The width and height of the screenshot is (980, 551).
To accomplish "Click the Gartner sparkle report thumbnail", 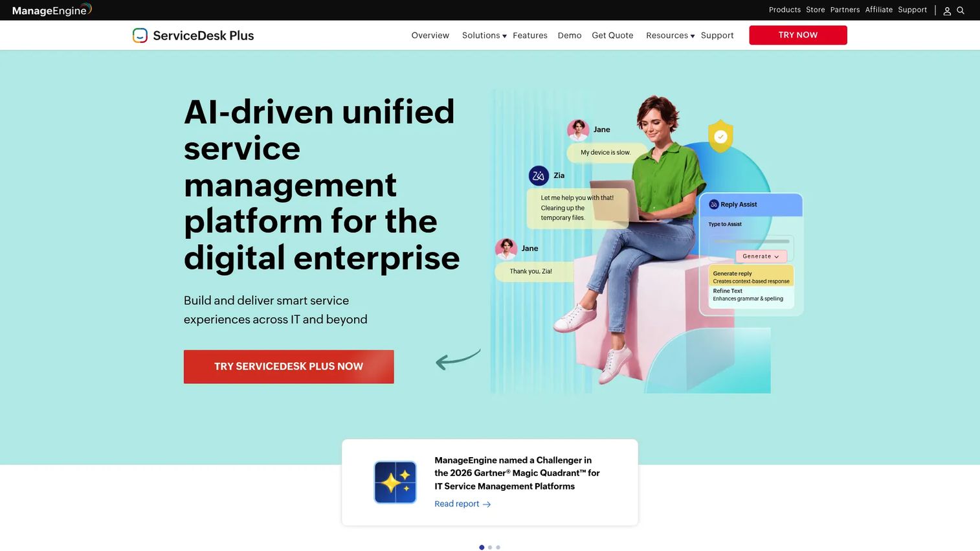I will pyautogui.click(x=395, y=482).
